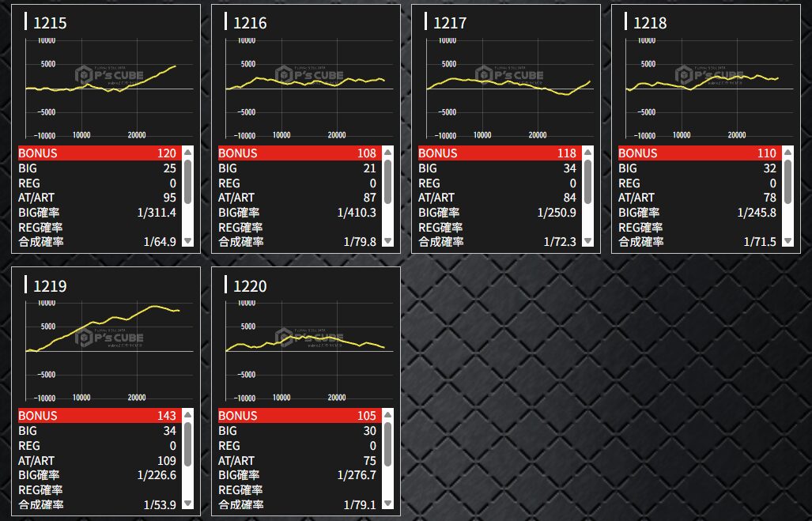Click BIG count 30 in machine 1220
This screenshot has height=521, width=812.
pyautogui.click(x=370, y=431)
